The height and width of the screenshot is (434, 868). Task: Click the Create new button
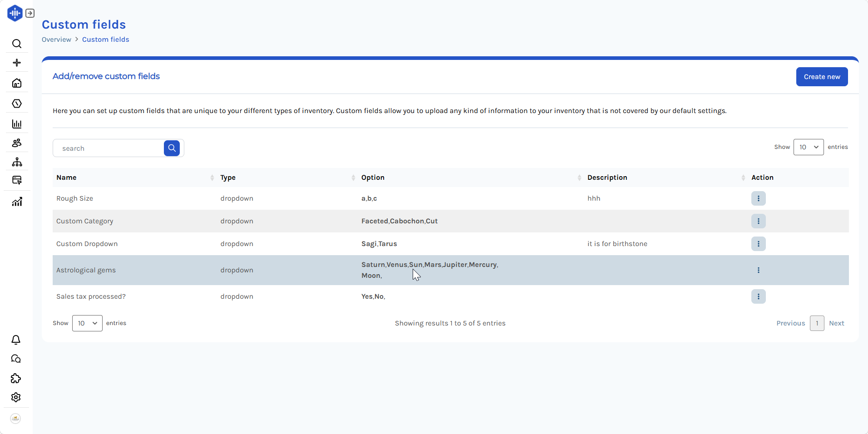click(x=822, y=77)
